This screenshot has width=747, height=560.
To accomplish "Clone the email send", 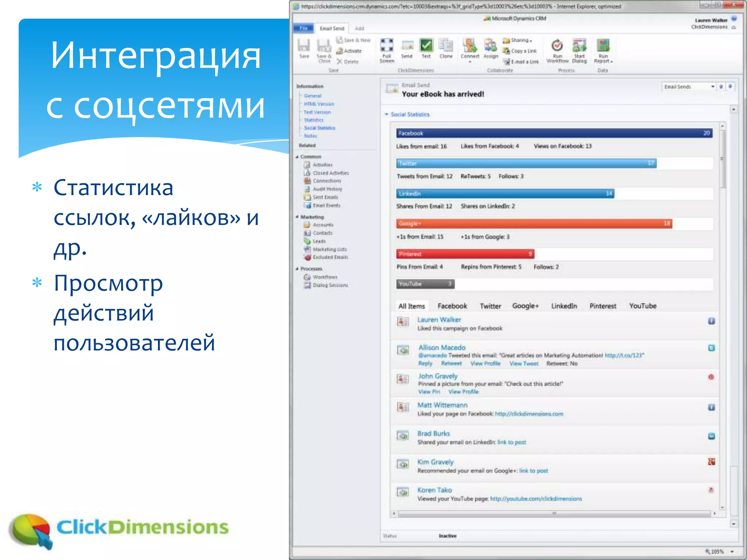I will click(446, 48).
